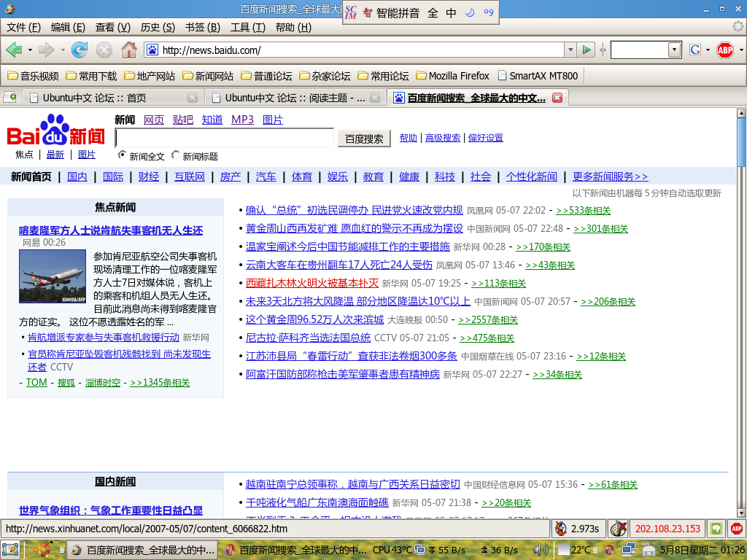
Task: Click the volume speaker icon in panel
Action: coord(541,550)
